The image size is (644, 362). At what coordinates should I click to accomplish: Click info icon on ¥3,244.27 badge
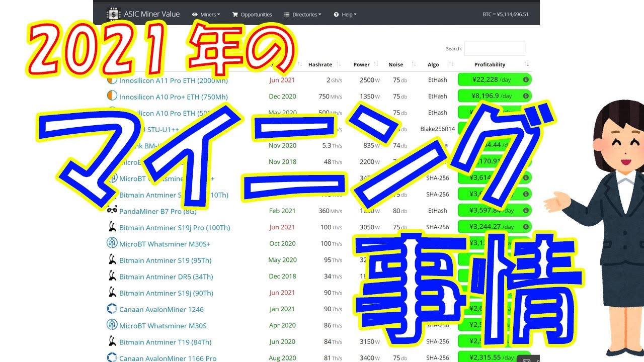tap(526, 227)
